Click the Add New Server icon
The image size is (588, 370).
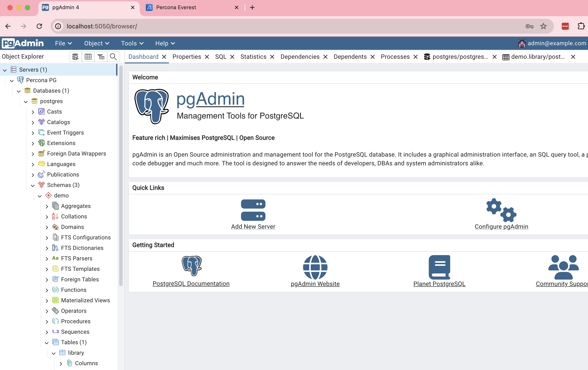click(x=253, y=210)
